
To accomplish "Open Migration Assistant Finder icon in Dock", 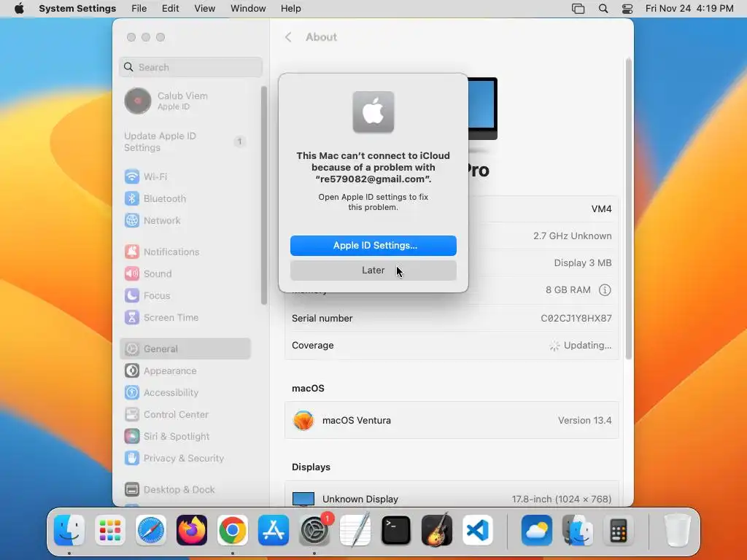I will point(578,531).
